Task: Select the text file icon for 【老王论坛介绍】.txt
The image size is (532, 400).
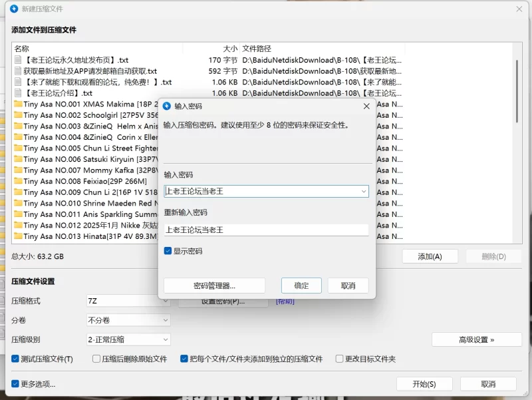Action: [18, 93]
